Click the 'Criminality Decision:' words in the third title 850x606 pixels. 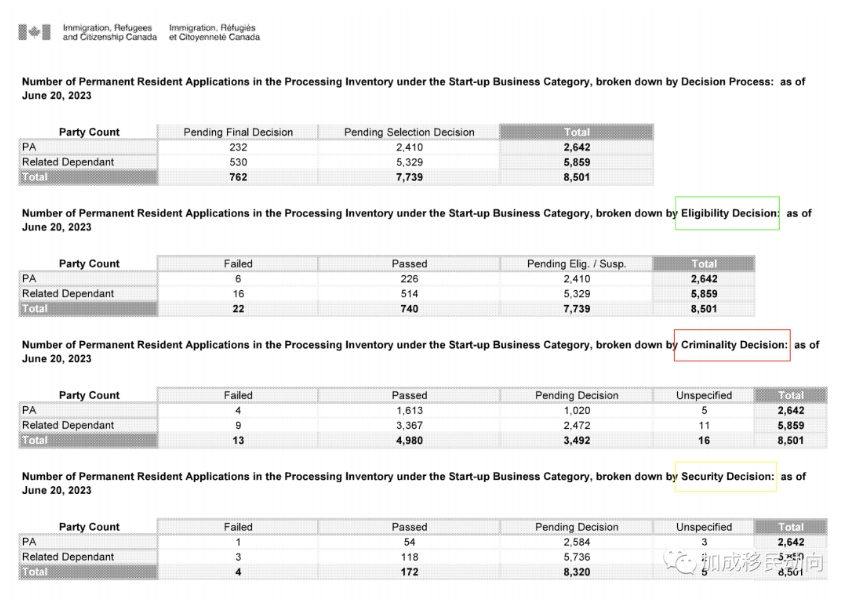point(734,345)
